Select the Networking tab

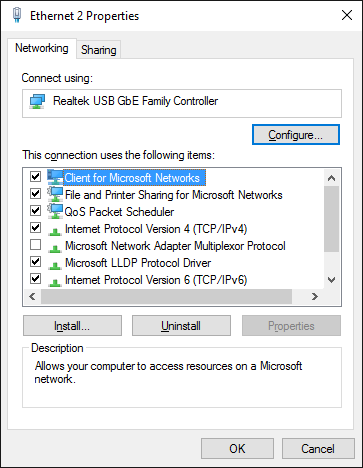(x=42, y=48)
